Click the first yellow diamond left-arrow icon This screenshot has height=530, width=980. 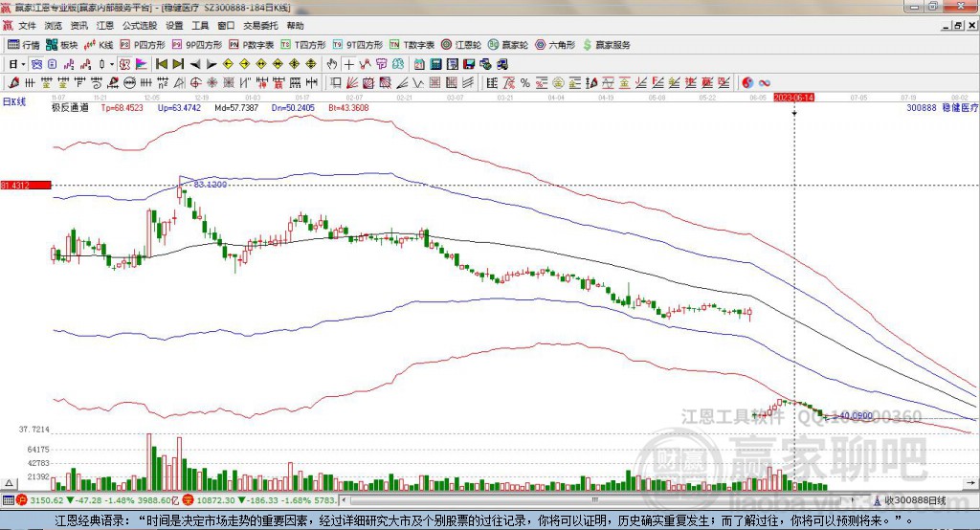(228, 64)
